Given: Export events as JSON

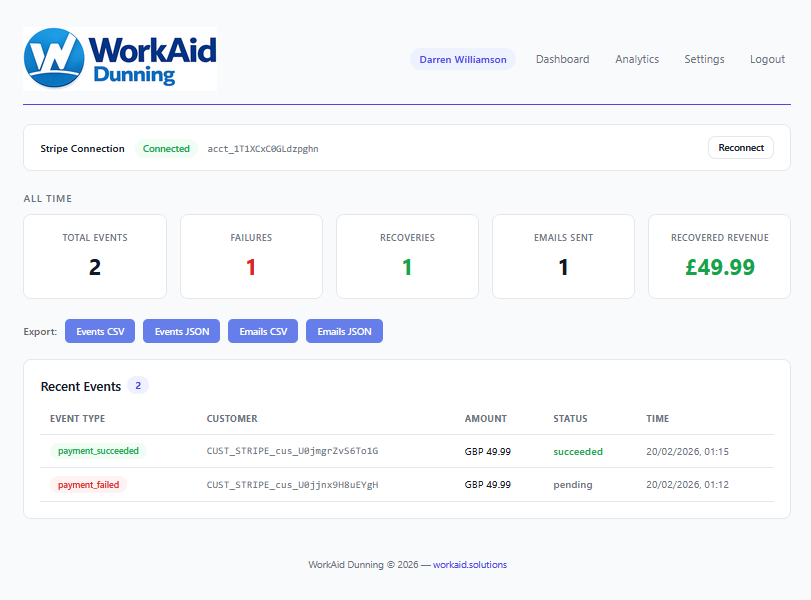Looking at the screenshot, I should pyautogui.click(x=181, y=331).
